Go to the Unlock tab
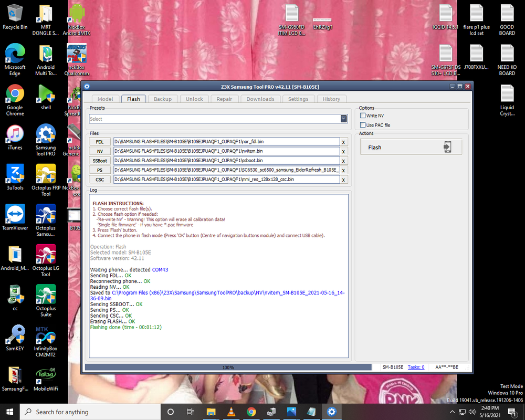The height and width of the screenshot is (420, 525). point(194,99)
